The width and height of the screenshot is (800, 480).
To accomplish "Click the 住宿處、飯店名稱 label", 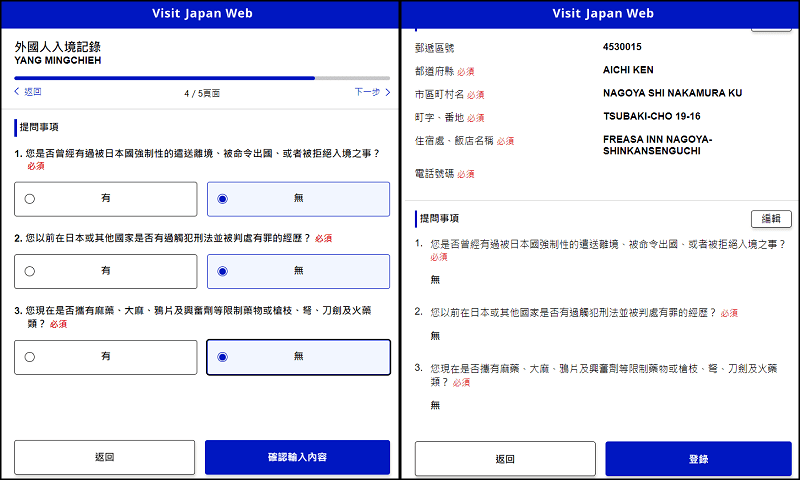I will [x=454, y=141].
